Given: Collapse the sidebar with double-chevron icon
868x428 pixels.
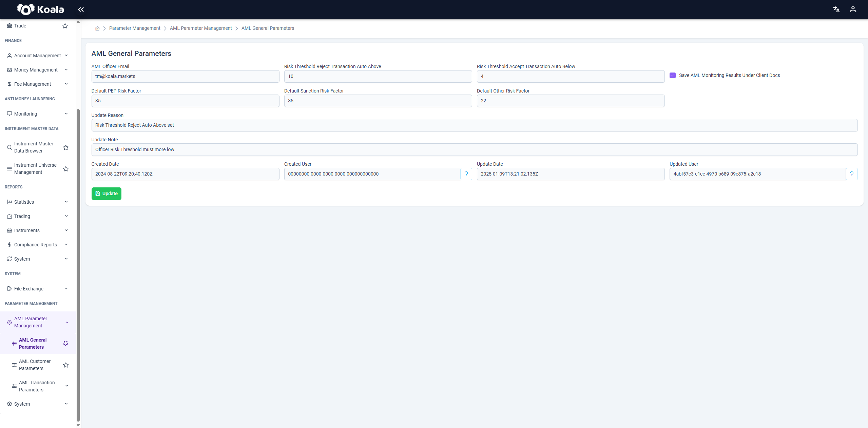Looking at the screenshot, I should [81, 9].
